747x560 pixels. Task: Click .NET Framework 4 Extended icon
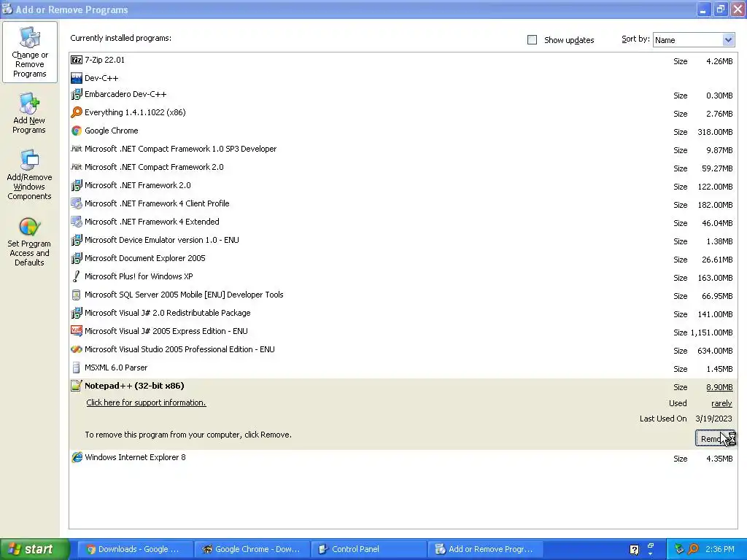point(76,222)
